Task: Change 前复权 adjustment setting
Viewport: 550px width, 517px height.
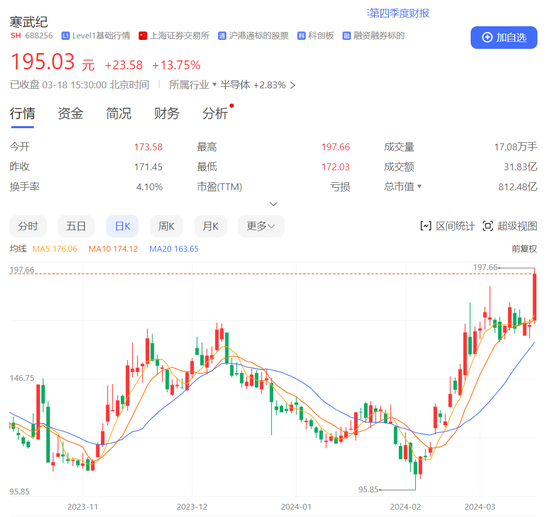Action: click(x=524, y=249)
